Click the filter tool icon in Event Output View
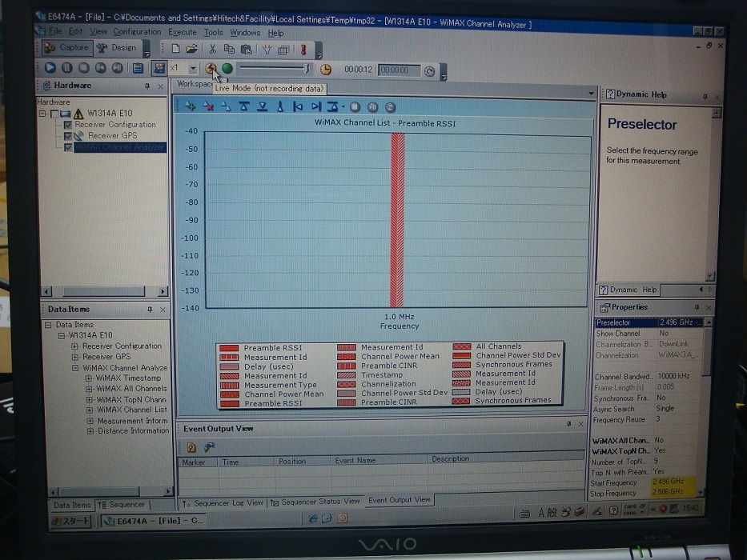This screenshot has width=747, height=560. pyautogui.click(x=209, y=447)
